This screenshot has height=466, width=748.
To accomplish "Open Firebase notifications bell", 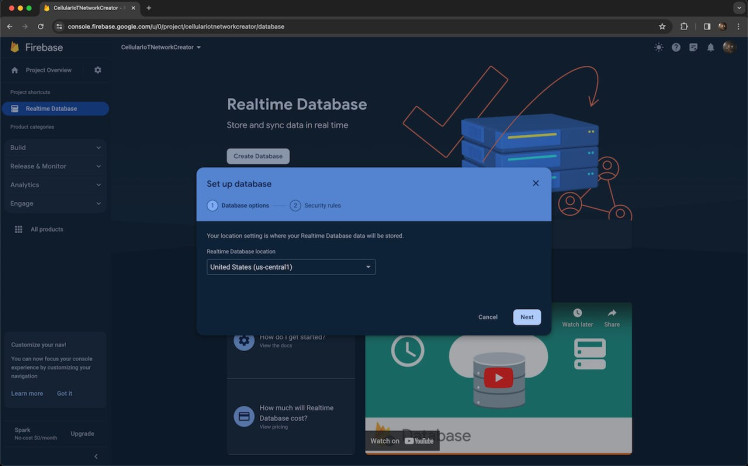I will pyautogui.click(x=710, y=47).
